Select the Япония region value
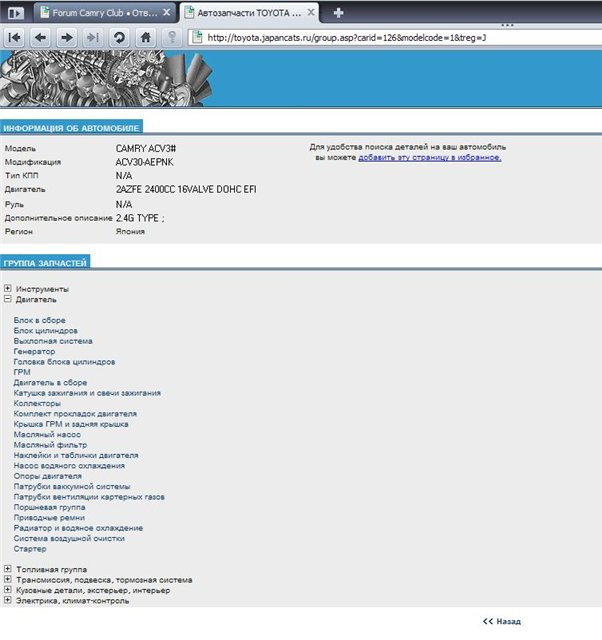The width and height of the screenshot is (602, 640). (130, 232)
